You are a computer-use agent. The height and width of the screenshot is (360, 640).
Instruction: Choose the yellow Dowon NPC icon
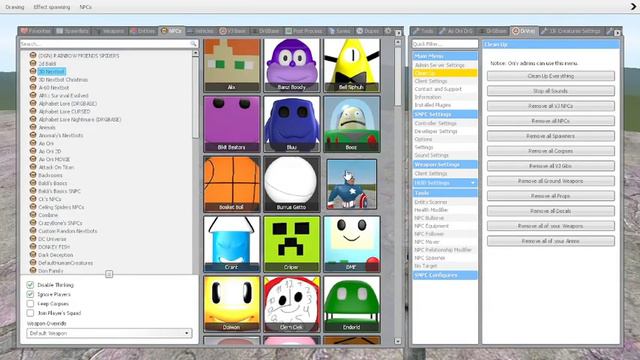(231, 304)
